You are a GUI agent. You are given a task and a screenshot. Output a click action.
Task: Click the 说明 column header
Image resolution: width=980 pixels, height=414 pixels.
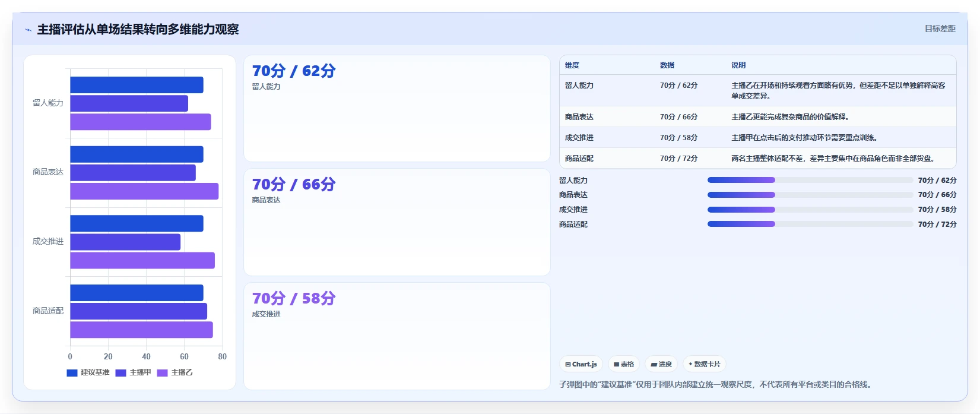coord(738,65)
